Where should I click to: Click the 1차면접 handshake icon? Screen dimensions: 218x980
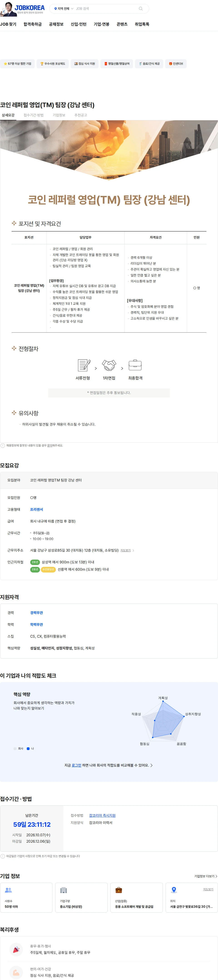pyautogui.click(x=109, y=365)
